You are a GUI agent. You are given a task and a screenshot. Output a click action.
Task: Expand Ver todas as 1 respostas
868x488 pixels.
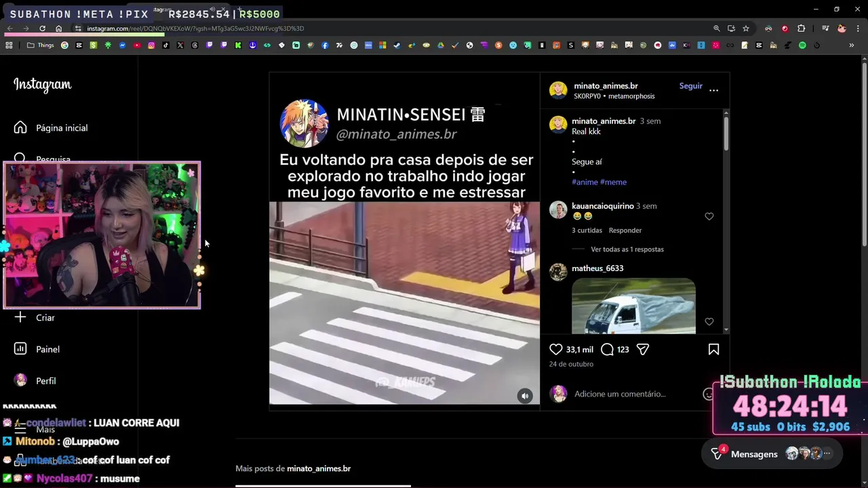point(627,249)
